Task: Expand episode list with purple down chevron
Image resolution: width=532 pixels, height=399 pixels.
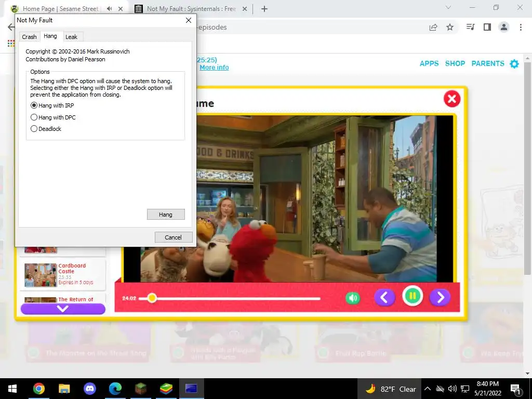Action: click(x=63, y=309)
